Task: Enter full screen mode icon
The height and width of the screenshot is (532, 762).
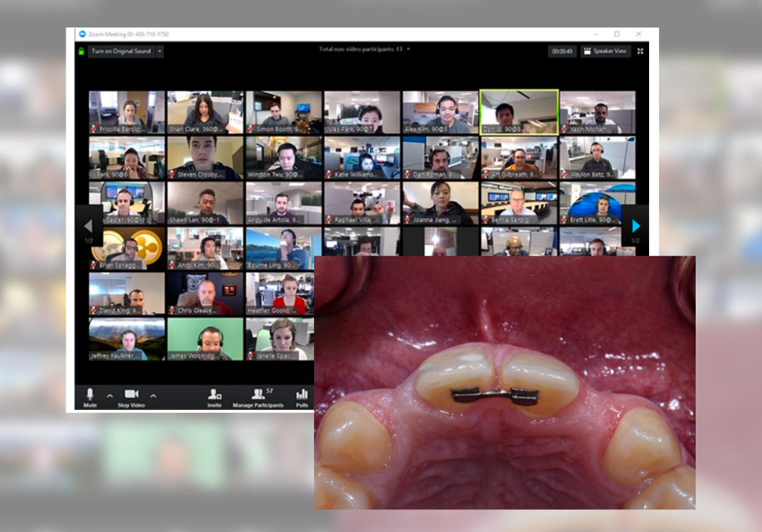Action: point(641,52)
